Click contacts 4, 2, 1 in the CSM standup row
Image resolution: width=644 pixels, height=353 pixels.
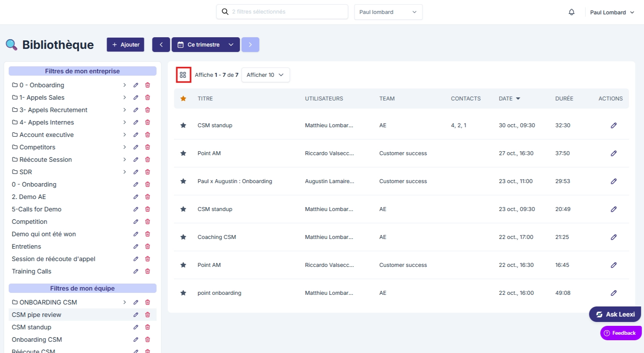click(x=459, y=125)
